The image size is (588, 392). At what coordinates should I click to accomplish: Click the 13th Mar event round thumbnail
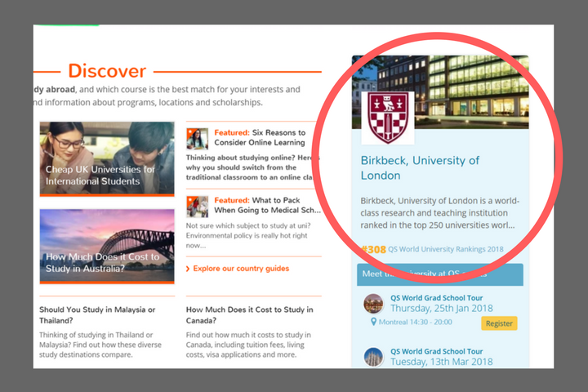tap(373, 357)
